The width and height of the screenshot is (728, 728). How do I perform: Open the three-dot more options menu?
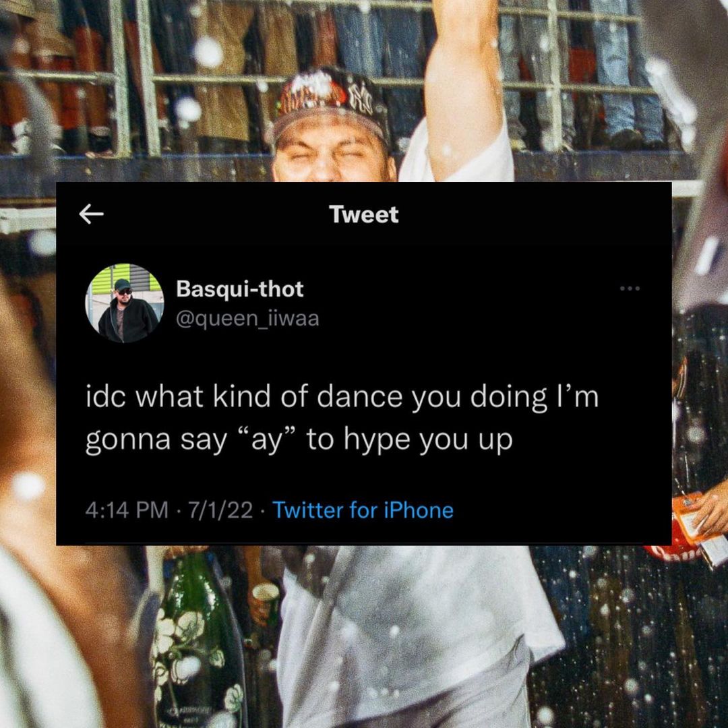point(630,289)
